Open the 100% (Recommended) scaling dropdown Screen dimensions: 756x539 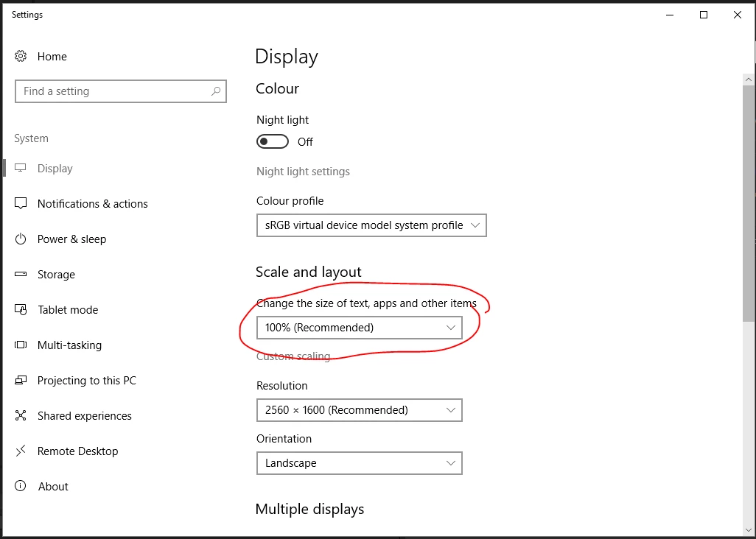tap(359, 328)
